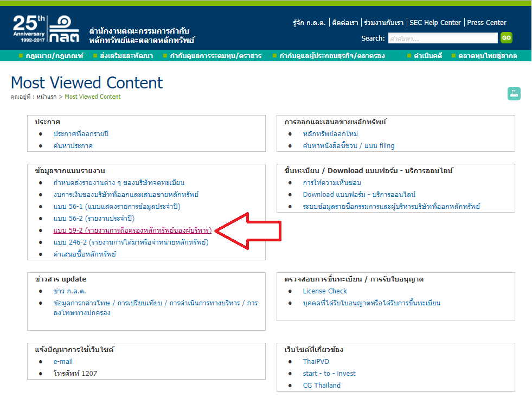Open the License Check link
This screenshot has width=532, height=397.
325,291
